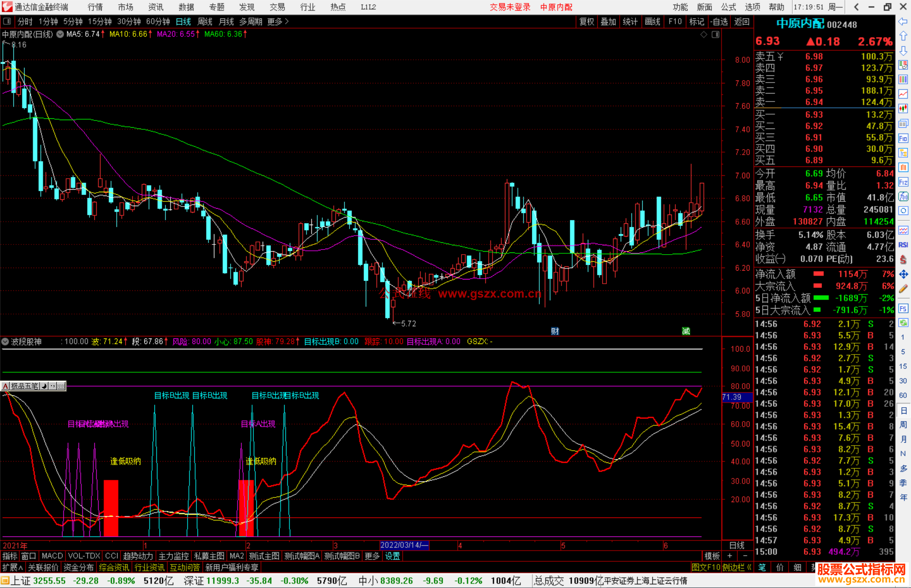
Task: Select the MACD indicator tab
Action: point(52,556)
